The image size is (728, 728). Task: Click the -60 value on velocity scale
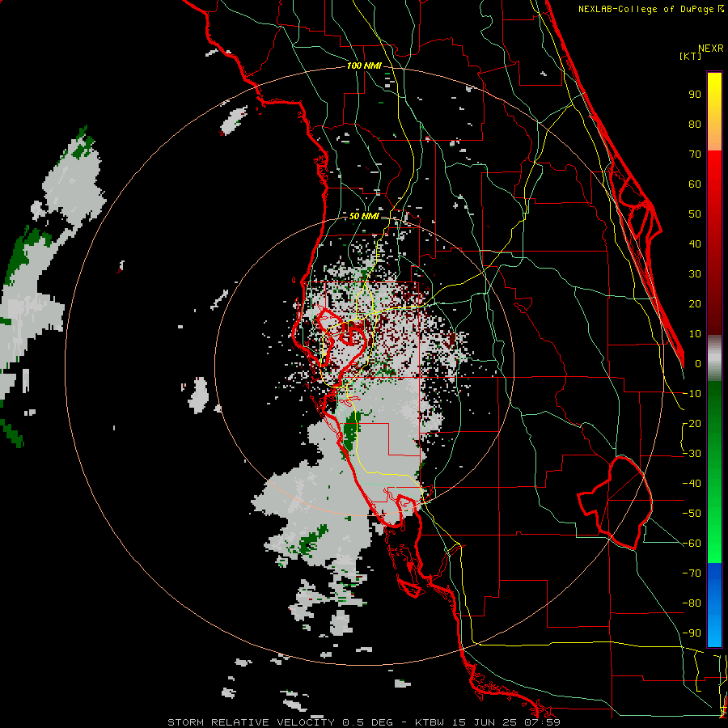coord(692,544)
